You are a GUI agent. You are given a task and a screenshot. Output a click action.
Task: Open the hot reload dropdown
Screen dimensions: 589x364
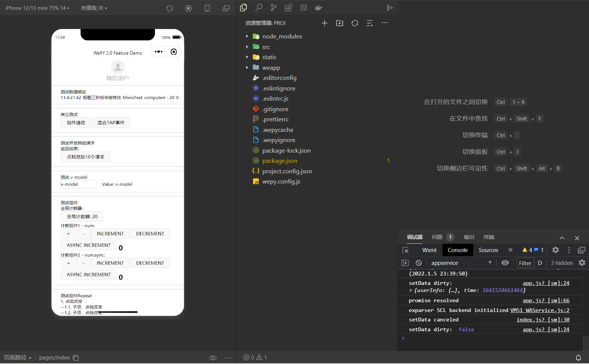[x=94, y=8]
